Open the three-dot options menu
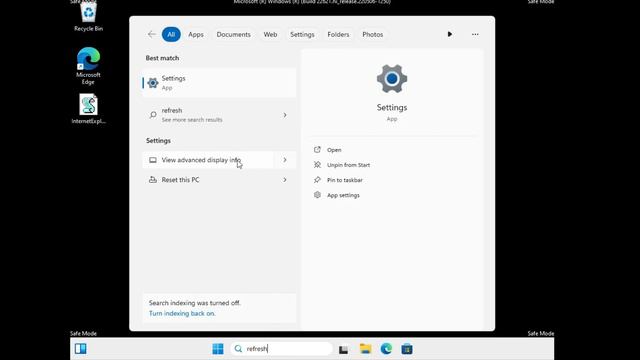Screen dimensions: 640x360 pyautogui.click(x=475, y=34)
